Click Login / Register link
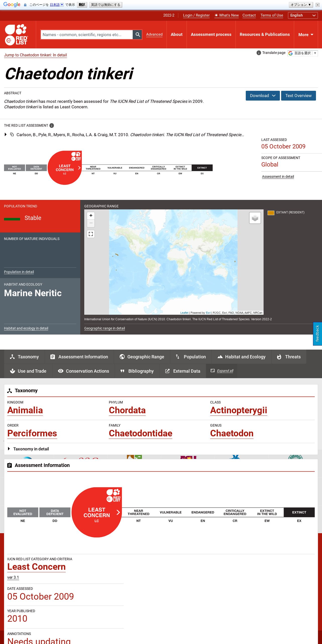The width and height of the screenshot is (322, 644). tap(196, 15)
